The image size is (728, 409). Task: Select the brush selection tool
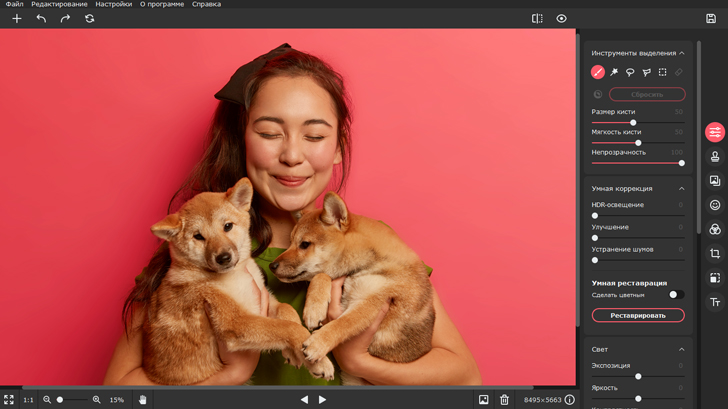coord(598,72)
